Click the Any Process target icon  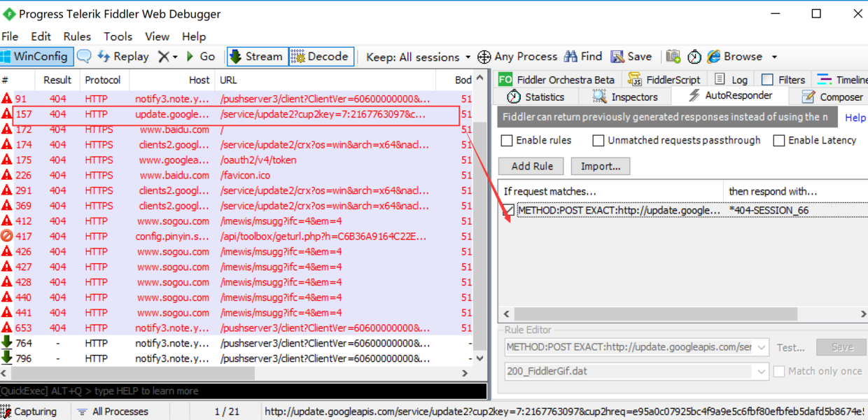point(484,57)
